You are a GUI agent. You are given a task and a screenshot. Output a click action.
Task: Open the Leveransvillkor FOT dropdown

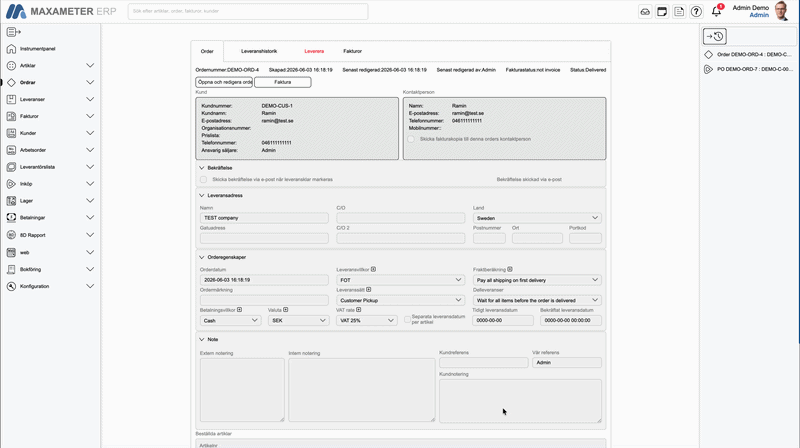pyautogui.click(x=400, y=280)
